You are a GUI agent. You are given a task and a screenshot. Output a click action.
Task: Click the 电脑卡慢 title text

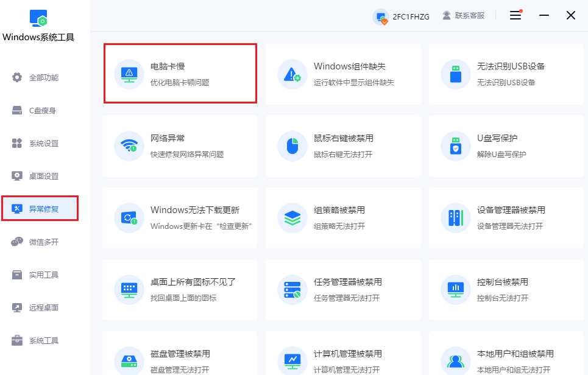167,66
